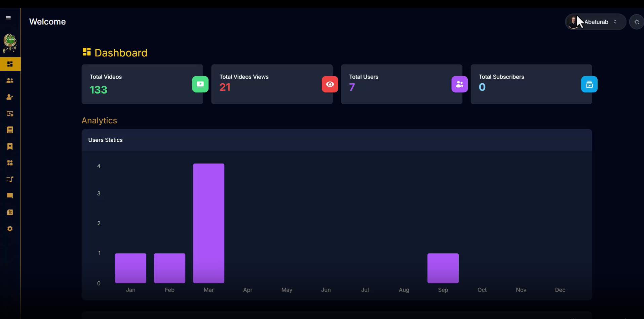Viewport: 644px width, 319px height.
Task: Click the Mar bar in Users Statics chart
Action: (x=209, y=223)
